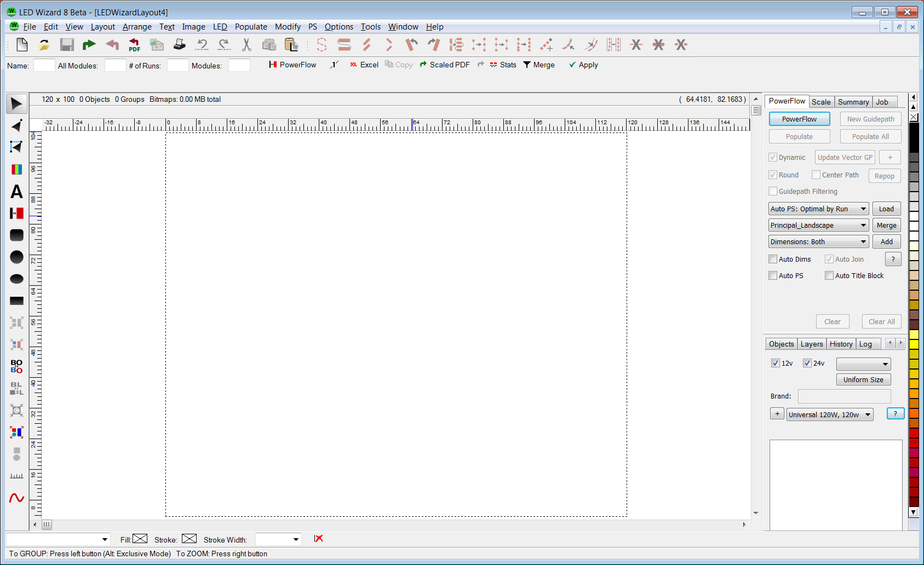Click the scissors Cut icon
This screenshot has height=565, width=924.
coord(246,45)
